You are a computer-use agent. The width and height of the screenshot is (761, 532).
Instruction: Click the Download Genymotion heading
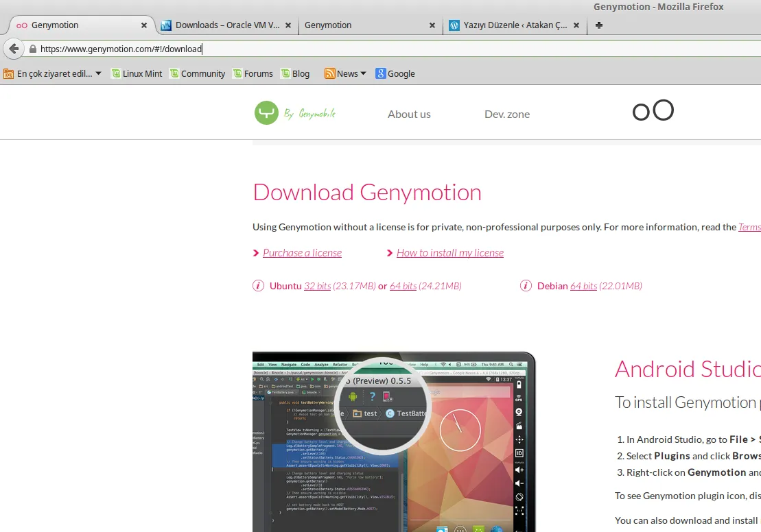[x=367, y=193]
